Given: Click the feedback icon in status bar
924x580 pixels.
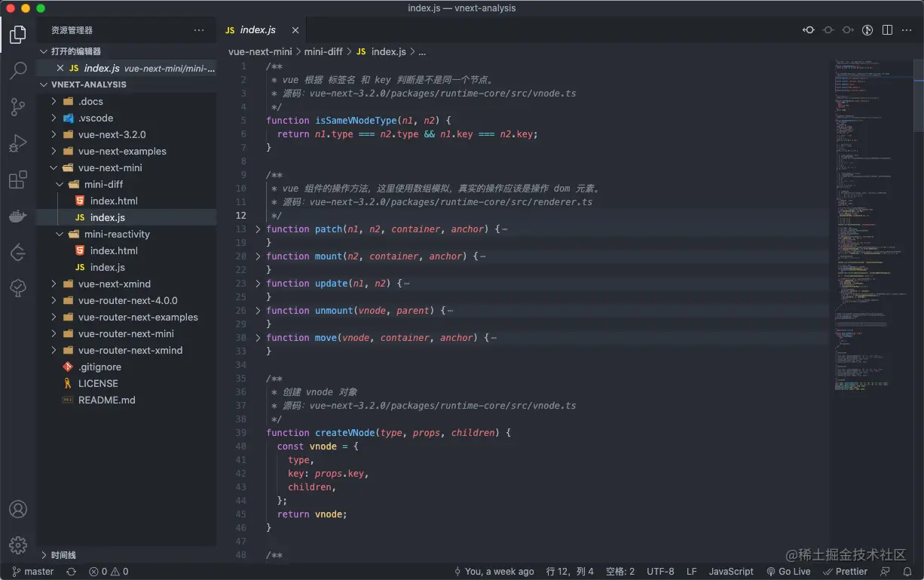Looking at the screenshot, I should 886,572.
